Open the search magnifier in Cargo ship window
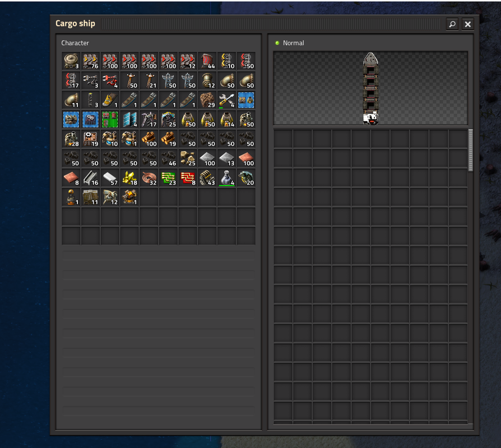 (x=452, y=24)
